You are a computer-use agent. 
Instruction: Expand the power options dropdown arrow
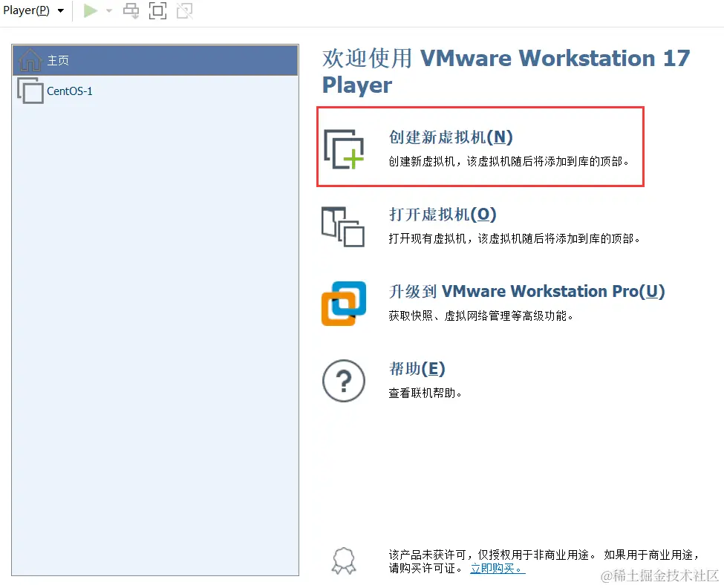pos(109,10)
